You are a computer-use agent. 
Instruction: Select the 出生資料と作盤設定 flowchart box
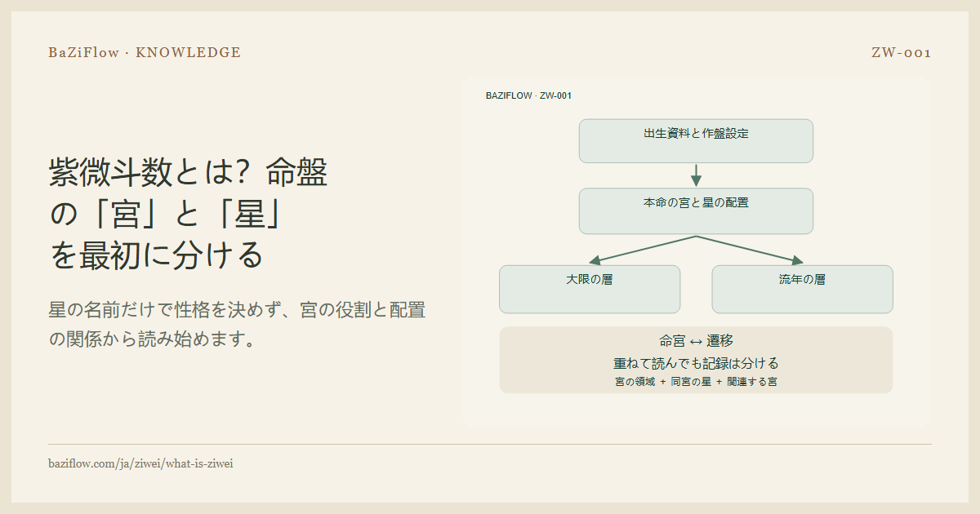(696, 141)
